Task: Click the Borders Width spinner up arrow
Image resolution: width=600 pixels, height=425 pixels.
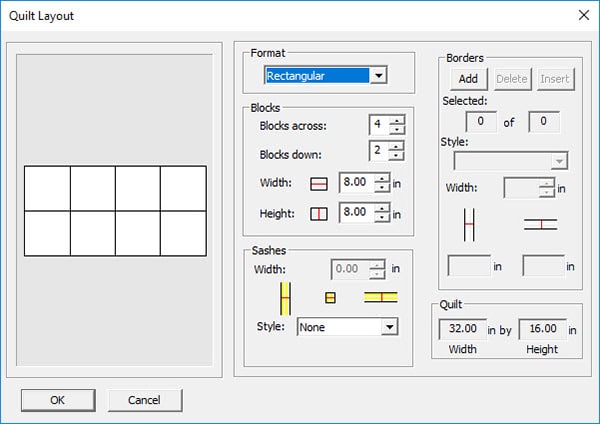Action: click(547, 183)
